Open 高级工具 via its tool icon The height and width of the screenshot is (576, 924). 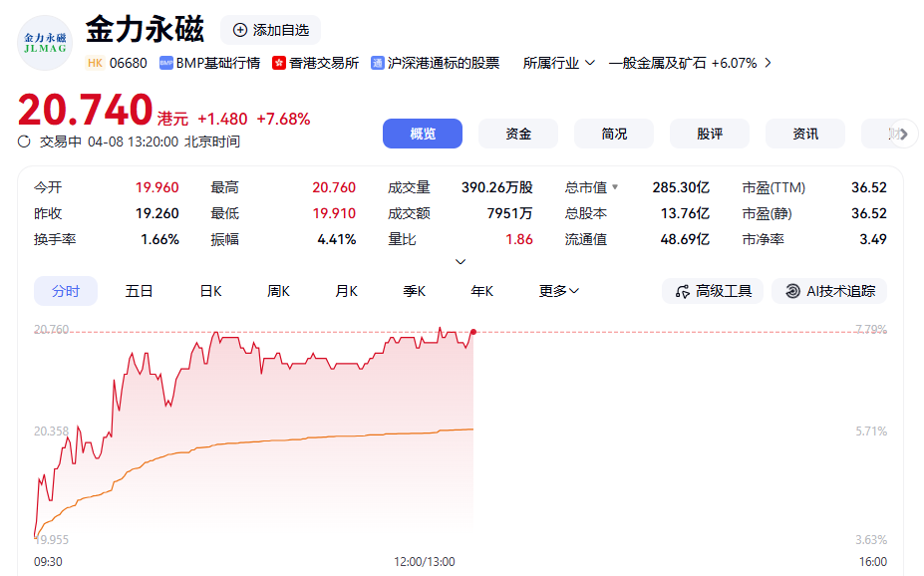point(680,291)
